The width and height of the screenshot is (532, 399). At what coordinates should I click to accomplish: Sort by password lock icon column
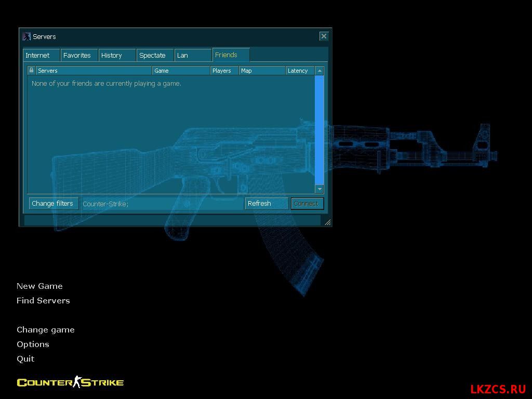[x=31, y=70]
